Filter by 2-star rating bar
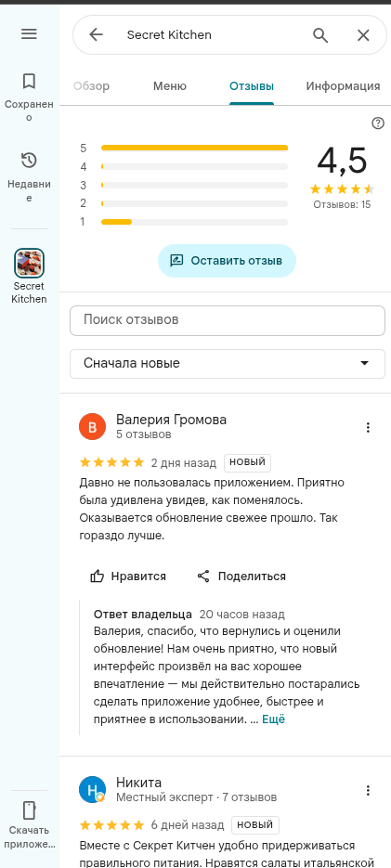 pos(194,203)
